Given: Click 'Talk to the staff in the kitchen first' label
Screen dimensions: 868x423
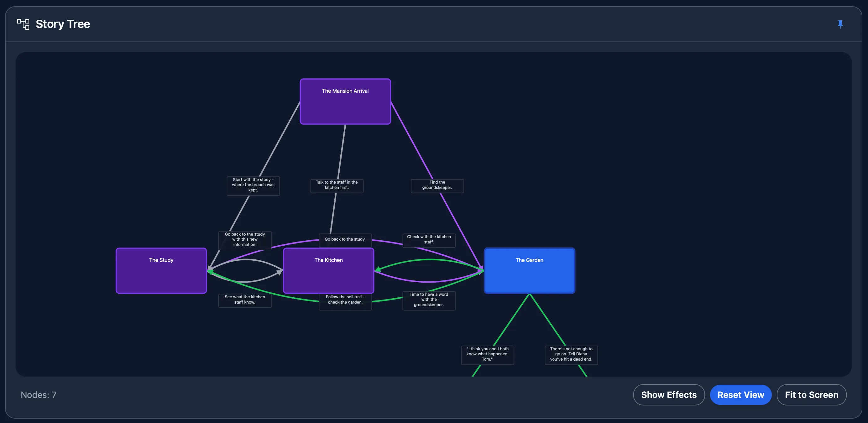Looking at the screenshot, I should (x=337, y=186).
